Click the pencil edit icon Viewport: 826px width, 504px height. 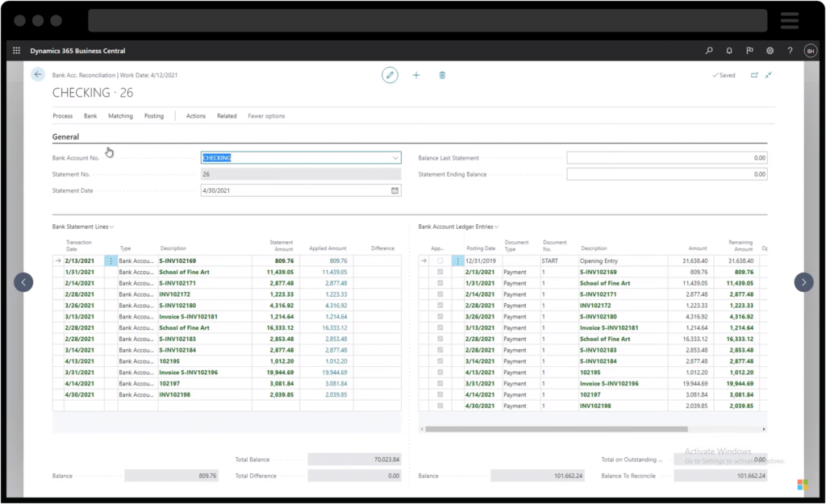390,75
